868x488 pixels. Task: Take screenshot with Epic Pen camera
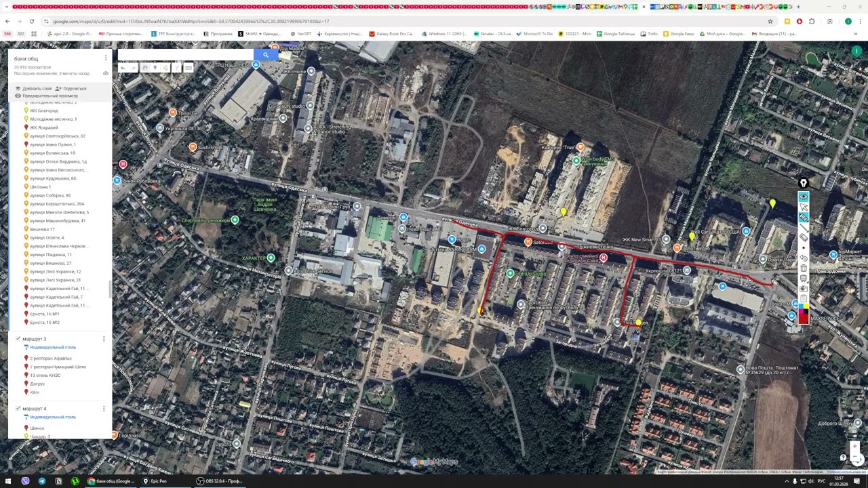[804, 288]
